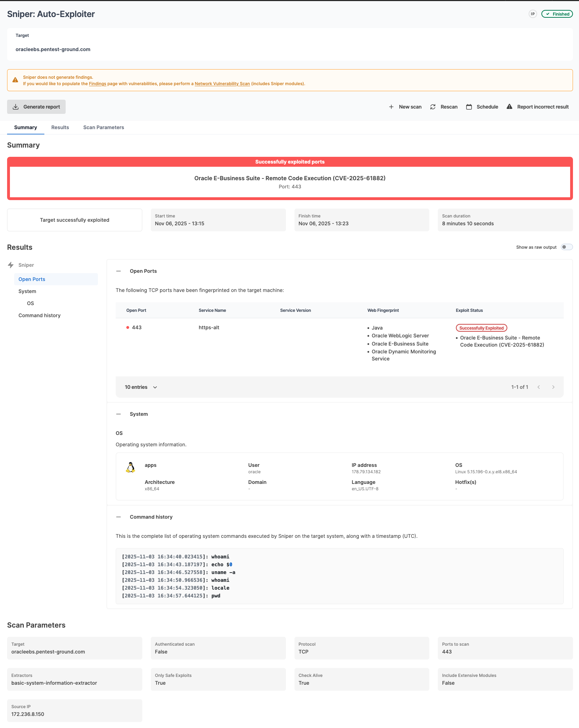This screenshot has height=728, width=579.
Task: Click the Rescan refresh icon
Action: click(x=433, y=107)
